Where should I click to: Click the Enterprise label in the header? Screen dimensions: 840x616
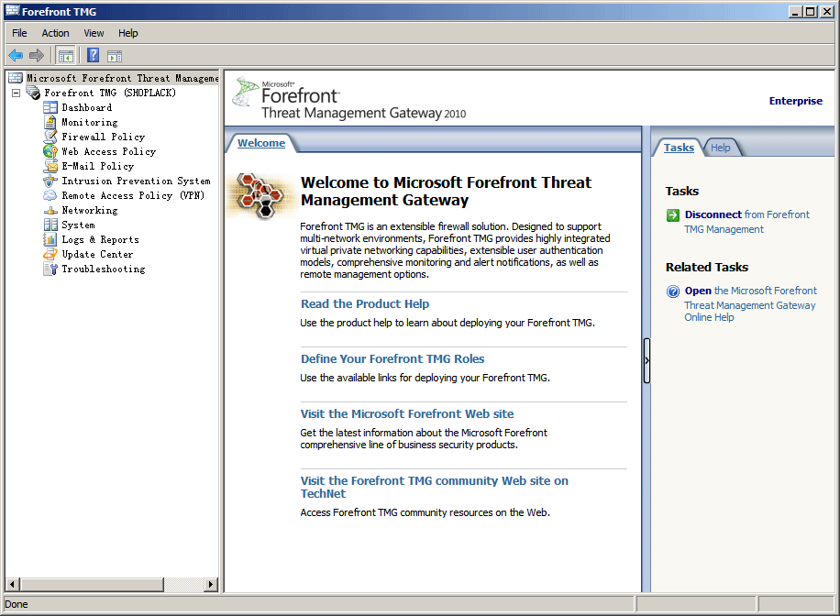(796, 101)
